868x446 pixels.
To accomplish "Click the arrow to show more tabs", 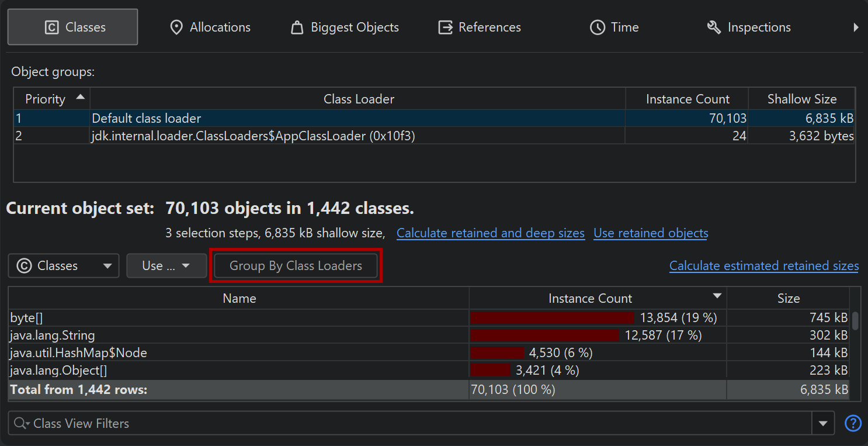I will point(856,27).
